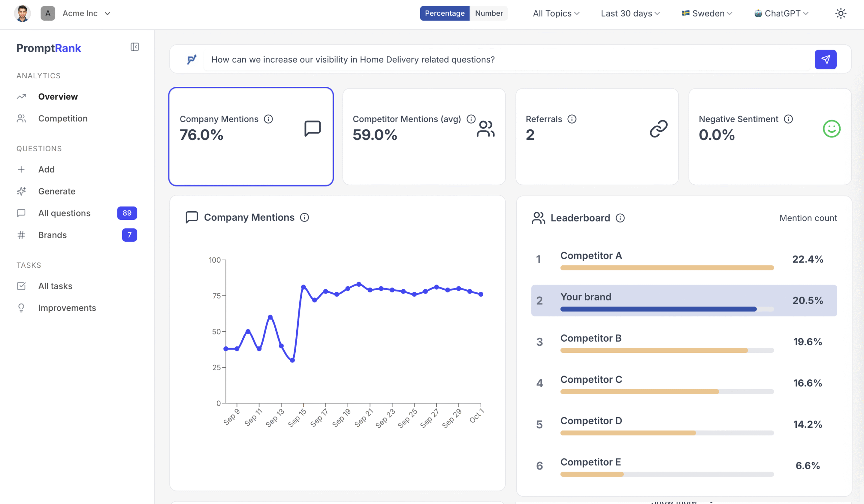This screenshot has height=504, width=864.
Task: Open the All Topics dropdown
Action: (556, 14)
